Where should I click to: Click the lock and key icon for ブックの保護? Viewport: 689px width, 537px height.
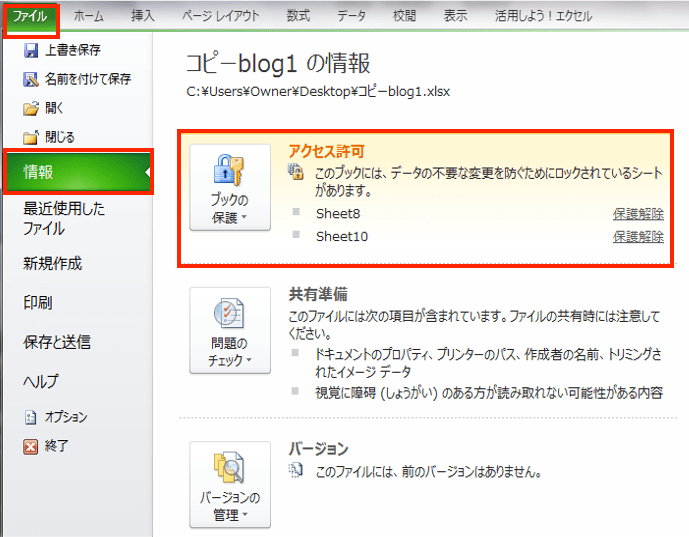click(x=228, y=170)
